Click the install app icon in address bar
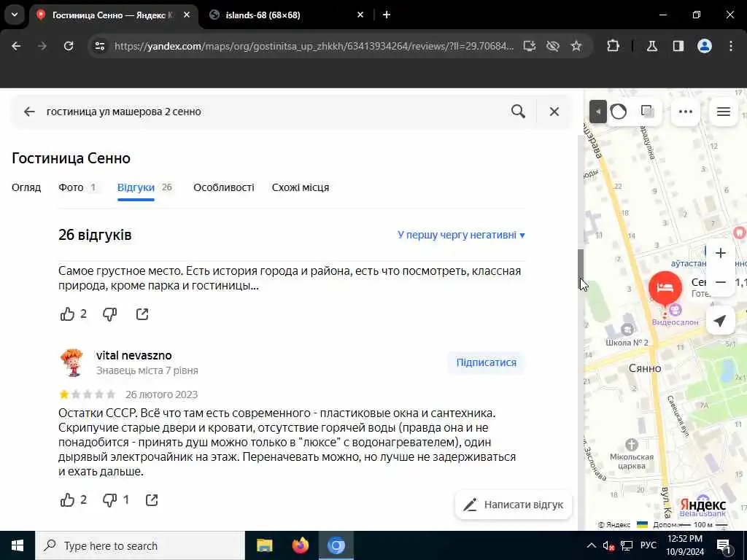This screenshot has width=747, height=560. 530,46
